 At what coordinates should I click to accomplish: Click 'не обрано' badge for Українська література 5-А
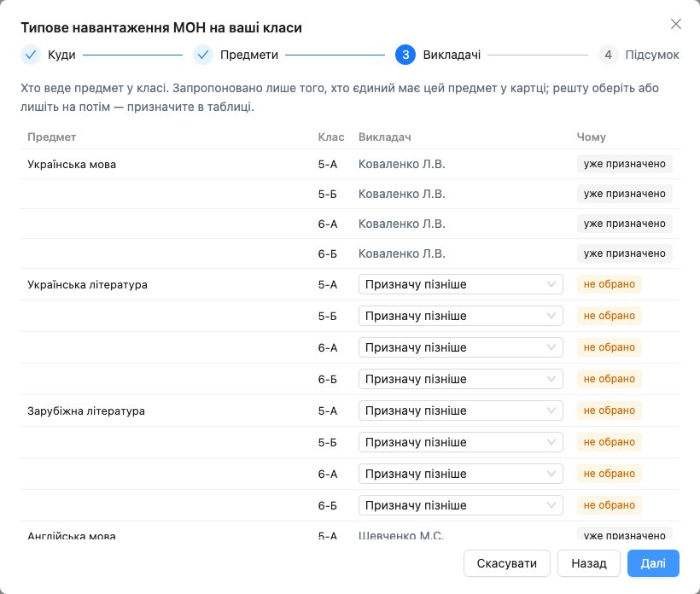pos(610,284)
